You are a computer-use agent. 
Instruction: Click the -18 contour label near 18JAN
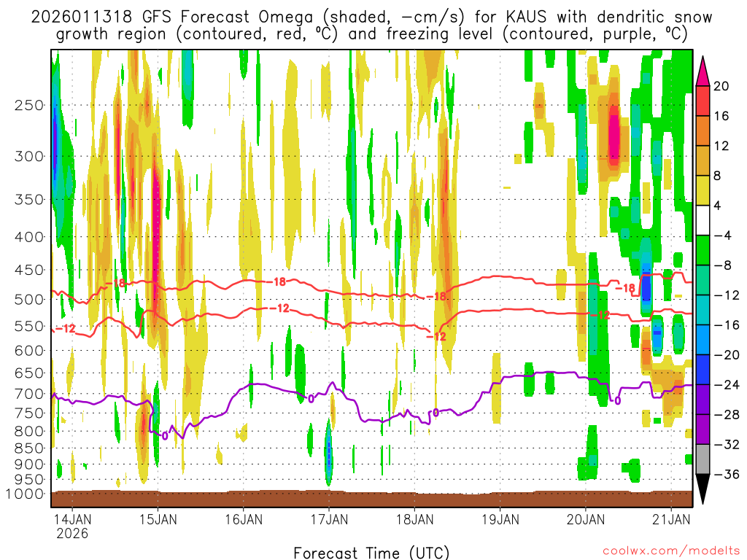[436, 296]
